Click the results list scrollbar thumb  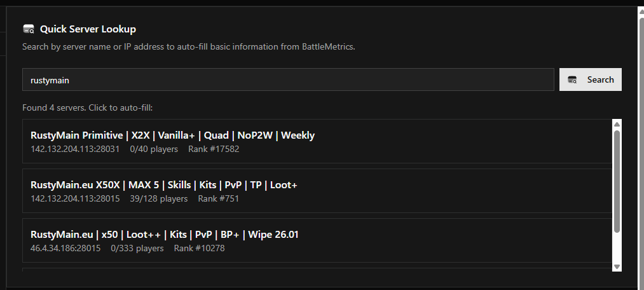click(617, 181)
